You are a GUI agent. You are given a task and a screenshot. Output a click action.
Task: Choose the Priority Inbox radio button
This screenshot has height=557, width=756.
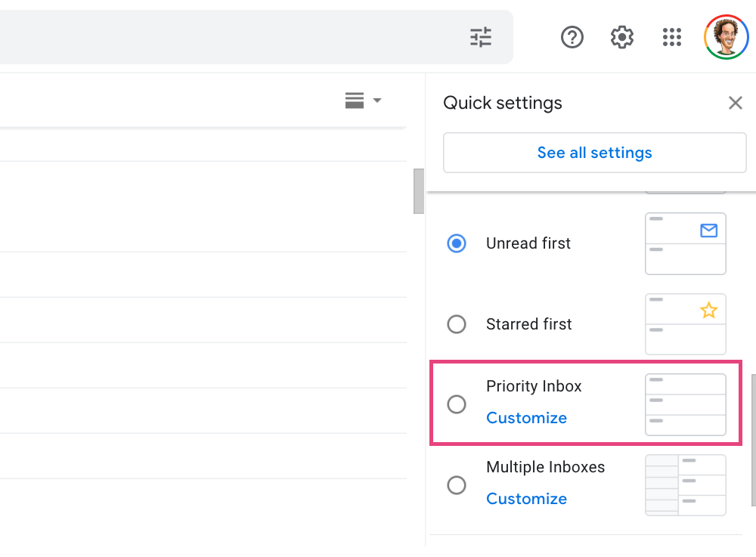tap(457, 404)
